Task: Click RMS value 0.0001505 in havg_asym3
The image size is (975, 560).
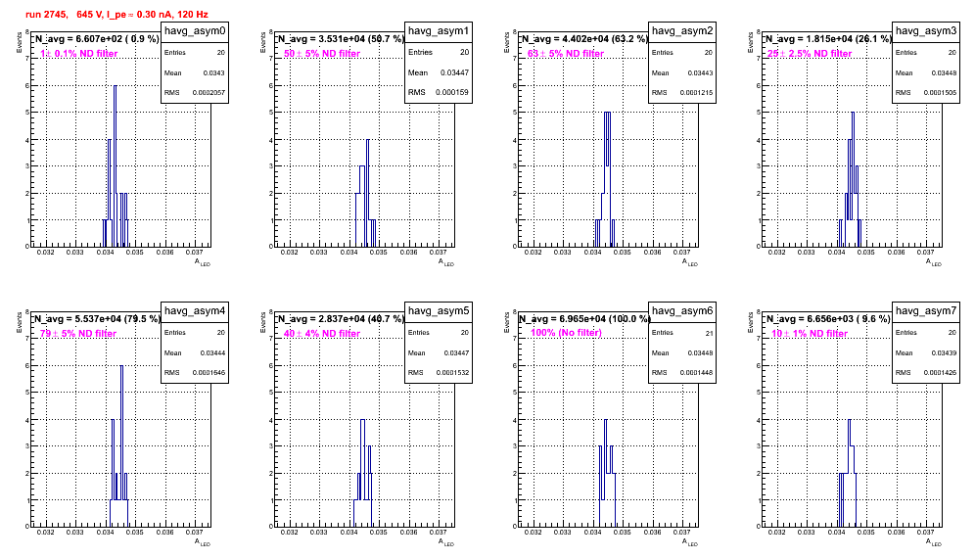Action: click(x=940, y=93)
